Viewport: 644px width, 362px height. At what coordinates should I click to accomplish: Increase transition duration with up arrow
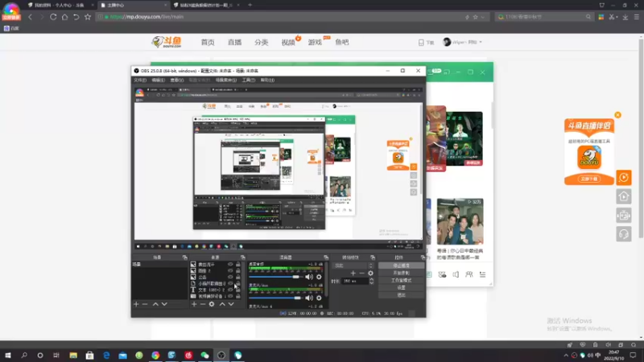[x=372, y=279]
